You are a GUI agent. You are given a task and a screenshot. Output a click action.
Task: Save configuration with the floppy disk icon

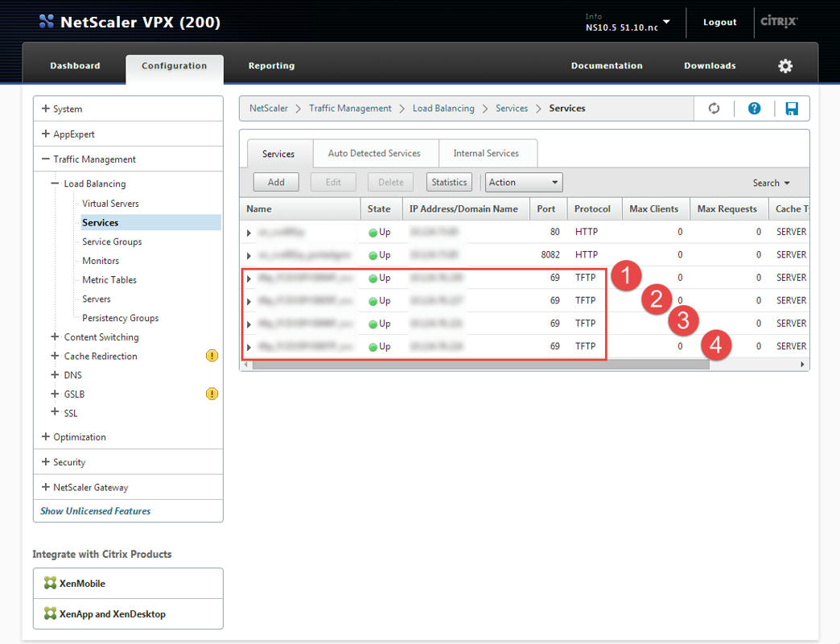point(792,109)
